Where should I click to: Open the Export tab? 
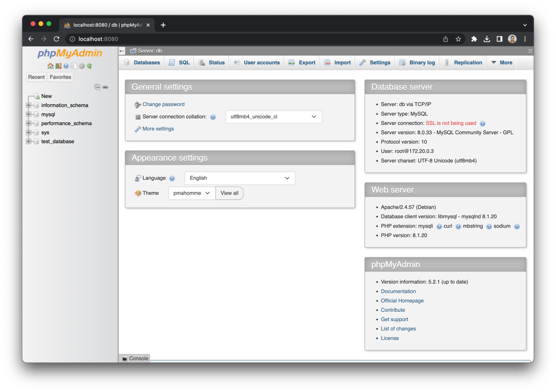pos(302,63)
